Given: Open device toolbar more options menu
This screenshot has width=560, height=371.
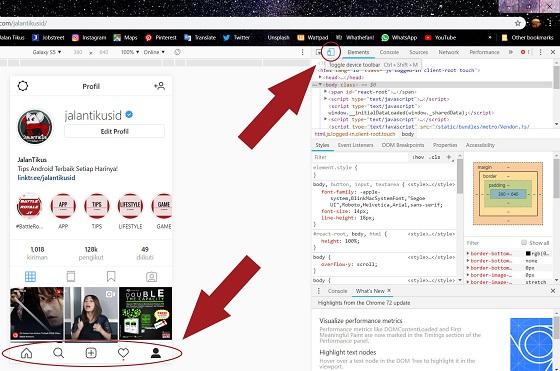Looking at the screenshot, I should 302,52.
